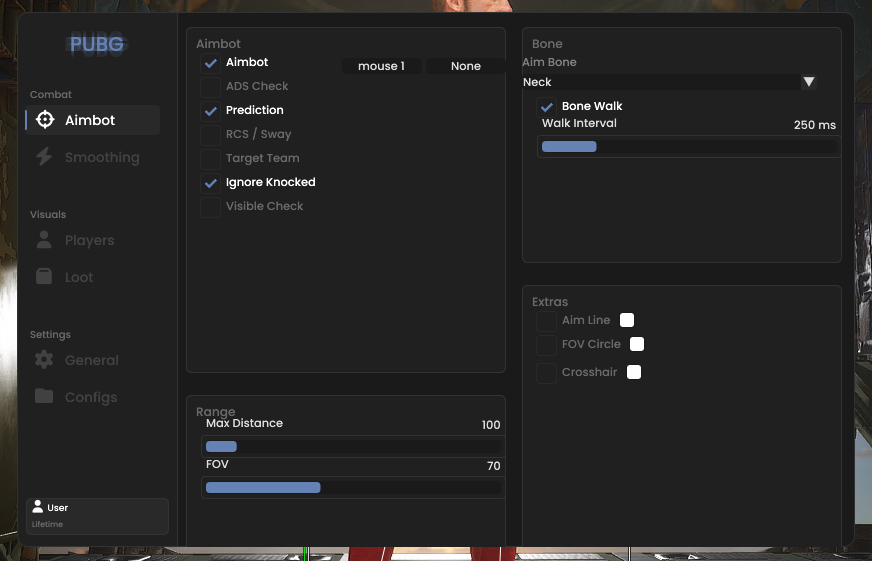Tick the FOV Circle checkbox
This screenshot has height=561, width=872.
pyautogui.click(x=546, y=345)
